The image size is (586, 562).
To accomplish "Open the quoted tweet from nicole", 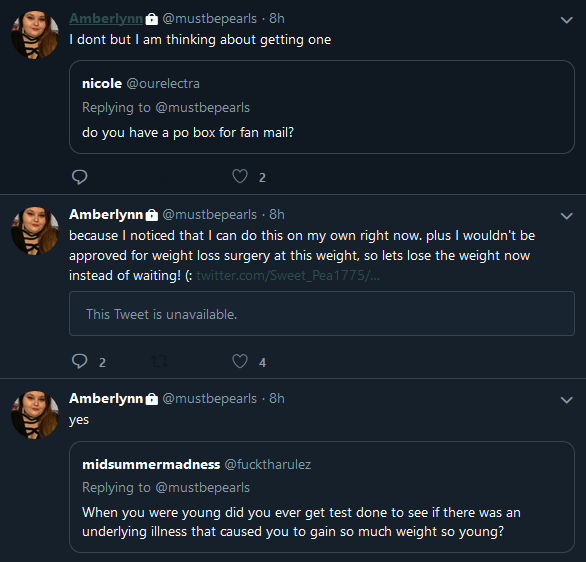I will [x=322, y=107].
